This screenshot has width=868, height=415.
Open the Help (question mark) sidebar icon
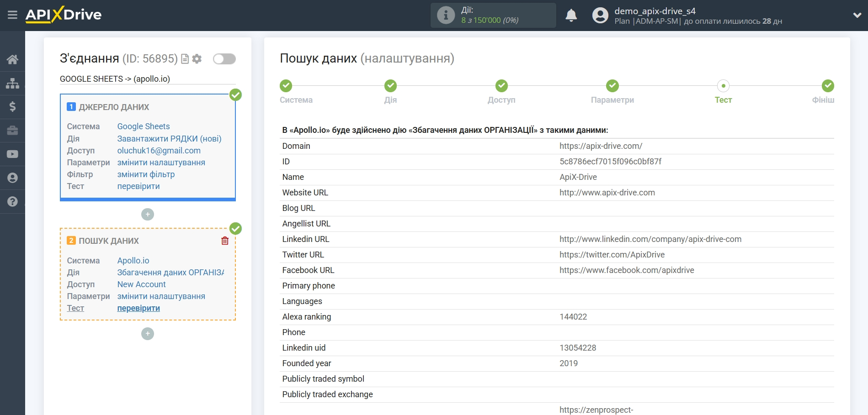click(12, 201)
